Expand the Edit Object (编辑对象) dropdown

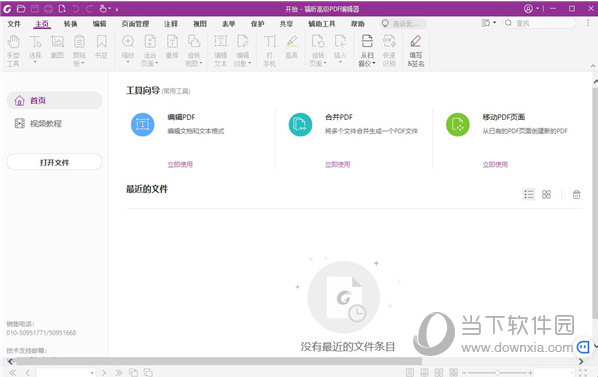(x=249, y=63)
